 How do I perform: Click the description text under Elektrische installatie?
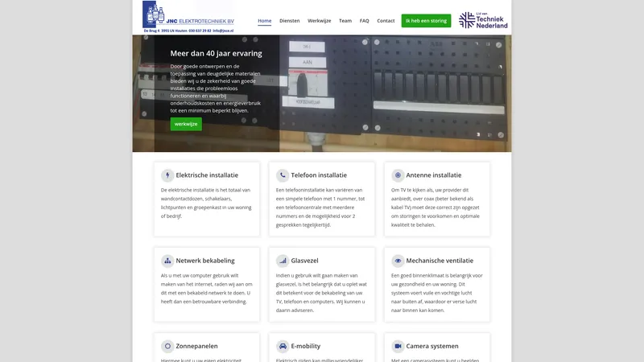tap(206, 203)
